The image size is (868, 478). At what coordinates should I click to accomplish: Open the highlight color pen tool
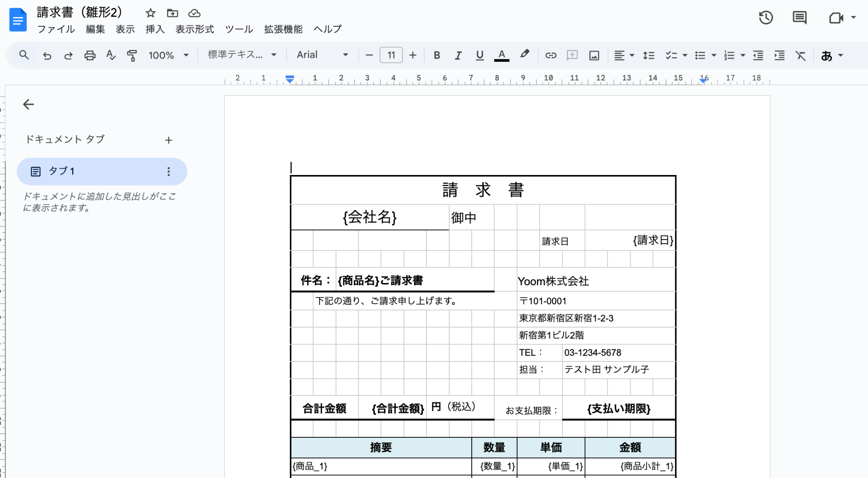coord(524,55)
